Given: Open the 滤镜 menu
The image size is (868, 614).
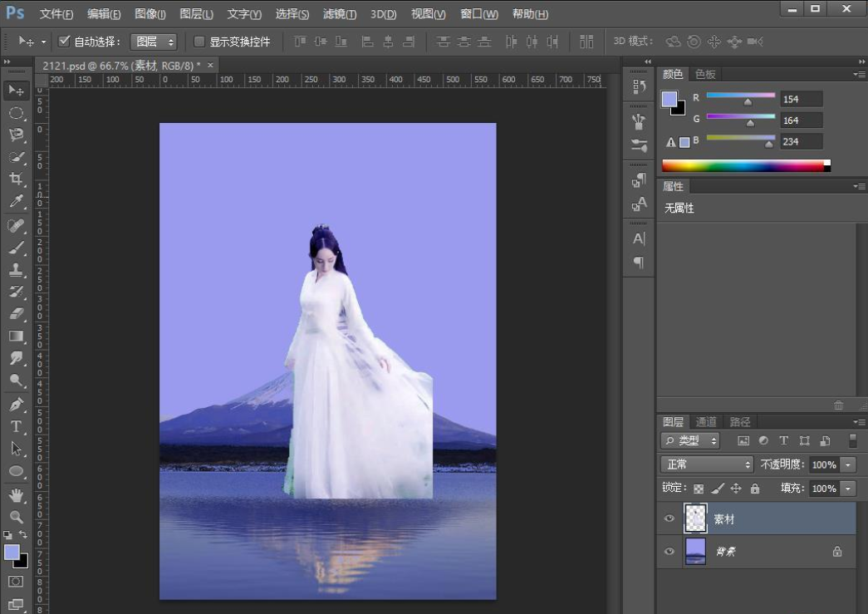Looking at the screenshot, I should point(340,14).
